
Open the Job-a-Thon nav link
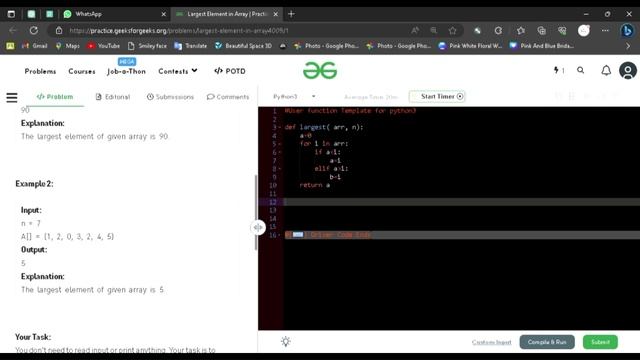[126, 71]
